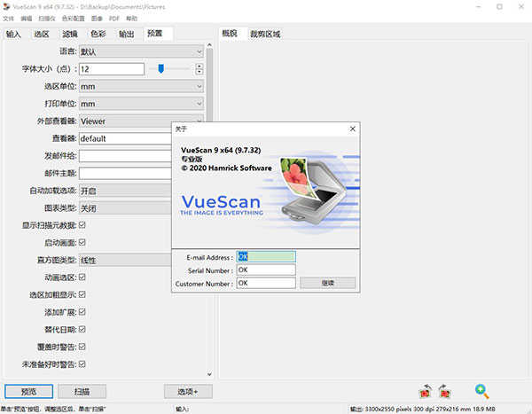Toggle the 覆盖时警告 checkbox
The image size is (532, 414).
(82, 347)
